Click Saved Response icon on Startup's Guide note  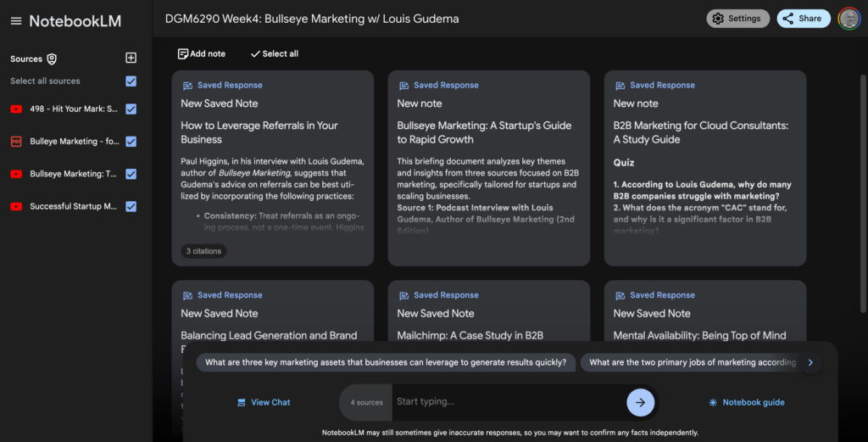[404, 86]
